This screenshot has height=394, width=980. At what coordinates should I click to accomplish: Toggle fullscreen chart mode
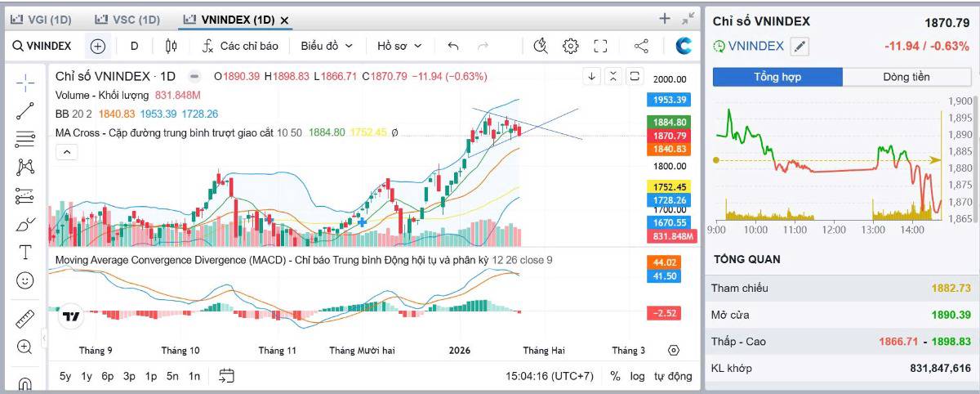coord(600,46)
